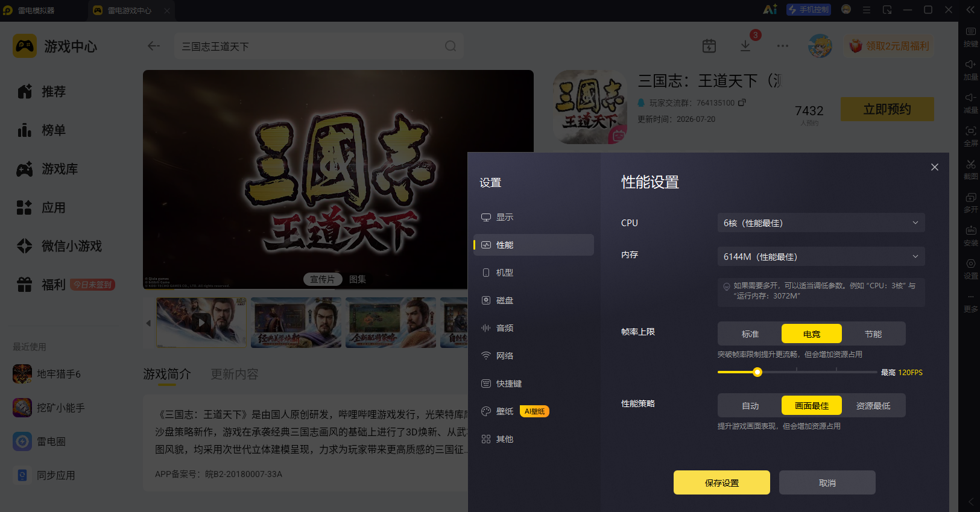This screenshot has height=512, width=980.
Task: Open the 安装 APK install tool
Action: coord(971,236)
